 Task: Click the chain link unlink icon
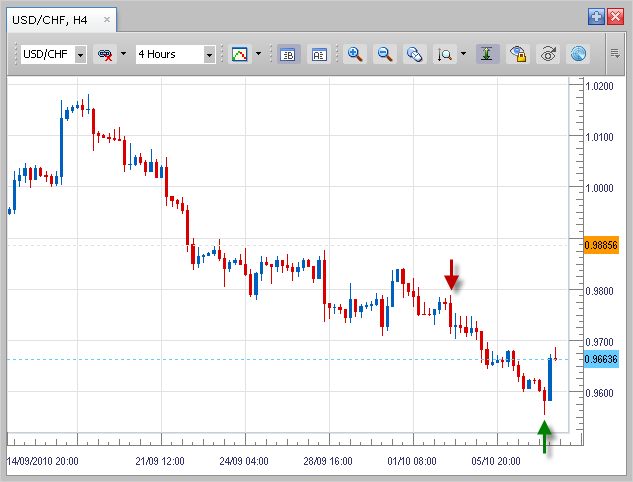coord(105,54)
